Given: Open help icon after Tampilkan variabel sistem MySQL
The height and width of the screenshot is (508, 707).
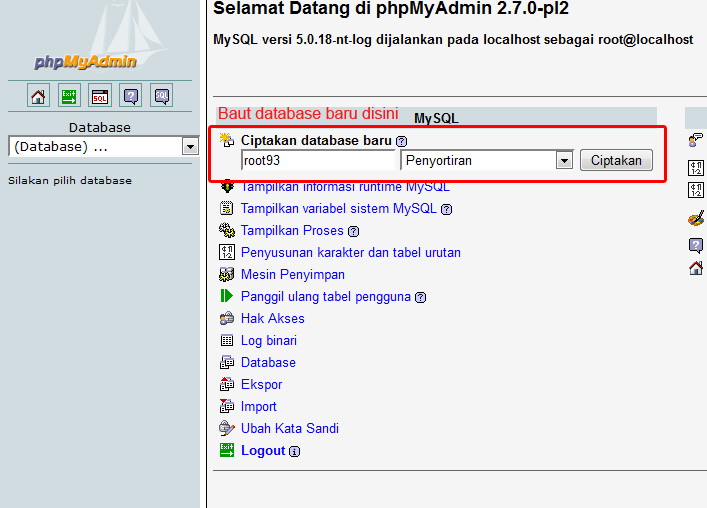Looking at the screenshot, I should (446, 210).
